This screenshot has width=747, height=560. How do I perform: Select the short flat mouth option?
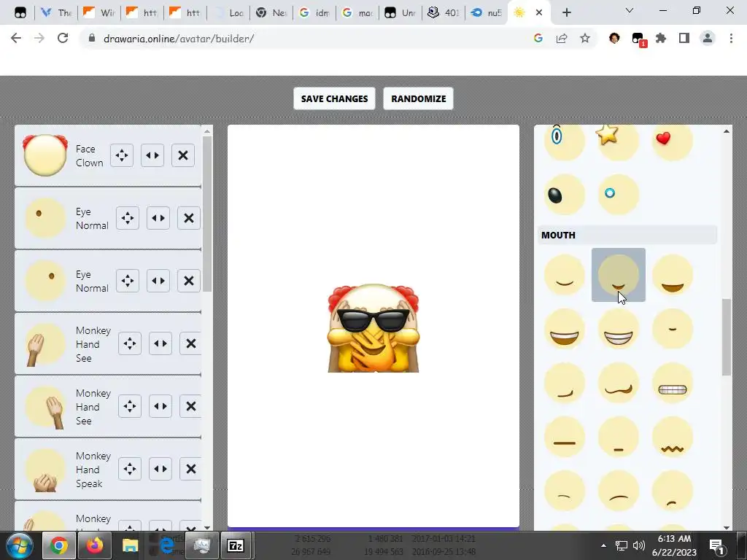pos(619,437)
